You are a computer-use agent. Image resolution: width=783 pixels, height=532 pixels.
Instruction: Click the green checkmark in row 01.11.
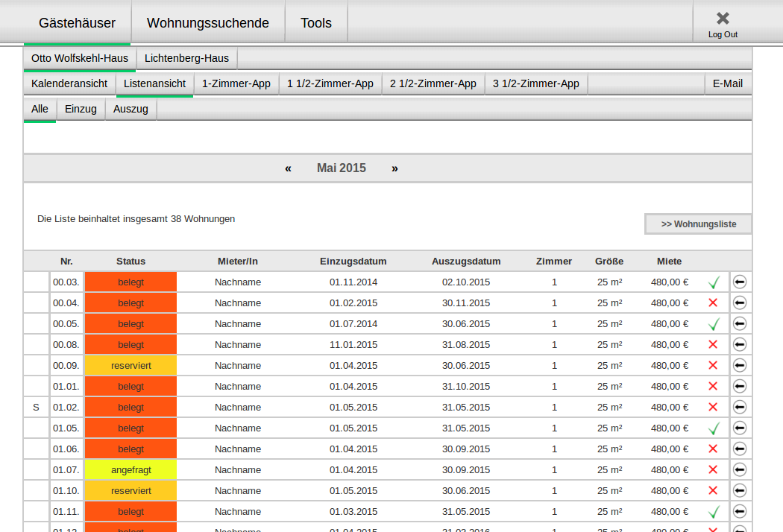(x=713, y=511)
